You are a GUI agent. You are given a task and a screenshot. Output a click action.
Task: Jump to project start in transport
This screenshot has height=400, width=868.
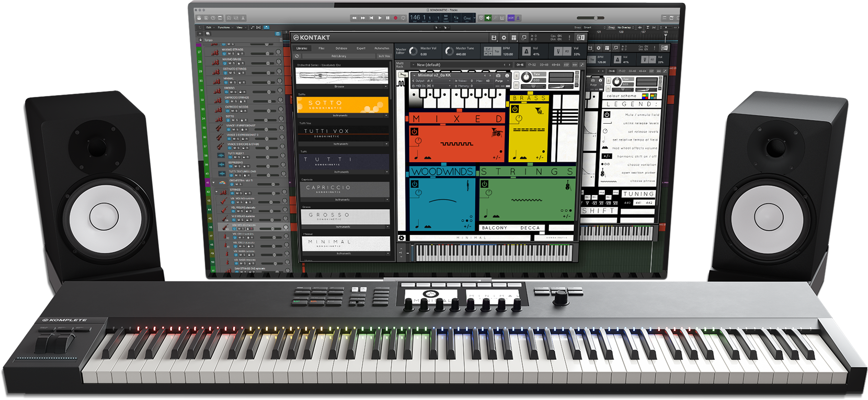click(x=372, y=18)
